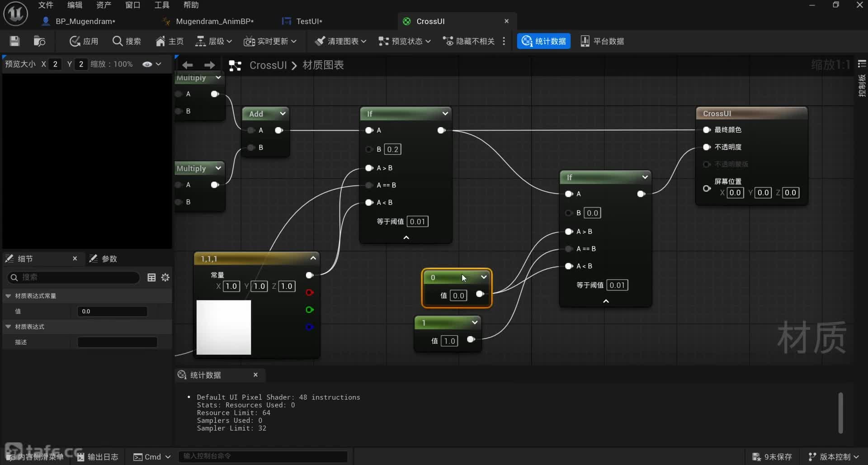Open the Window (窗口) menu
Image resolution: width=868 pixels, height=465 pixels.
pyautogui.click(x=132, y=5)
